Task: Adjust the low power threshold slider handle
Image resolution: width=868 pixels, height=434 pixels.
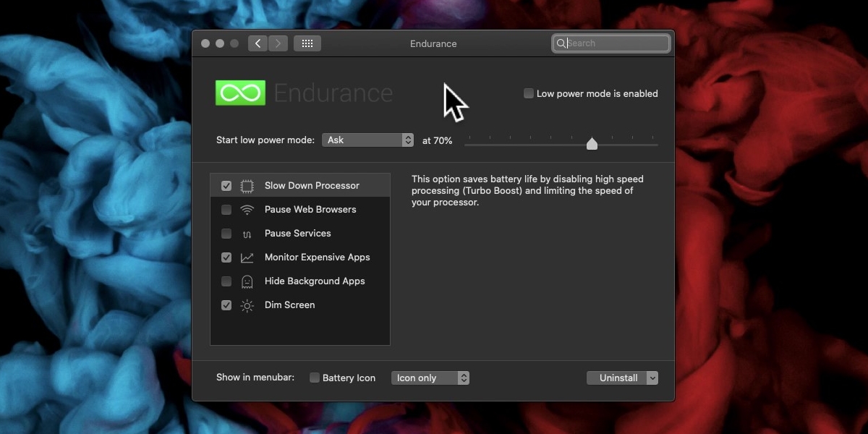Action: (592, 143)
